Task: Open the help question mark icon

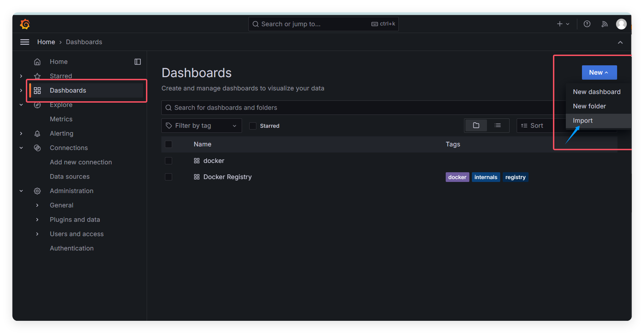Action: pos(587,24)
